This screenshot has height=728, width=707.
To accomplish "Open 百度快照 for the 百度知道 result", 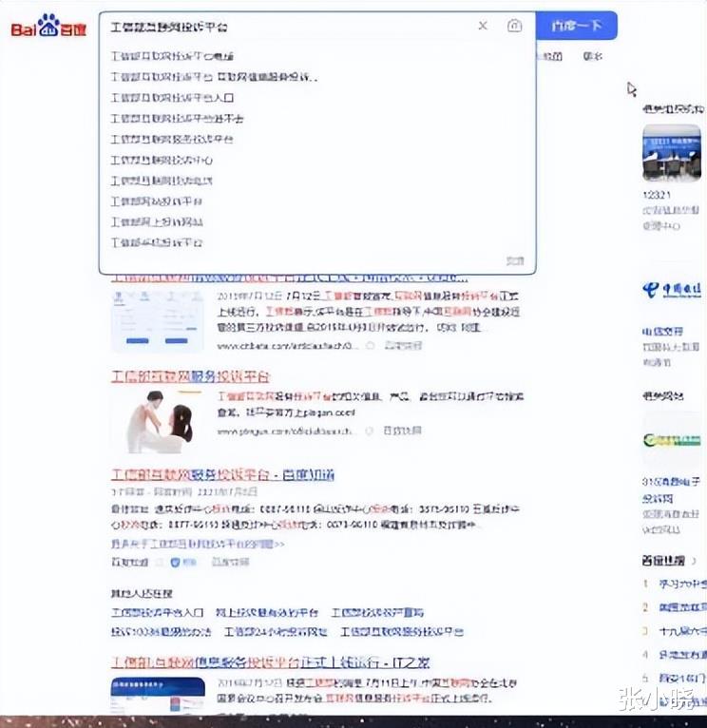I will (231, 563).
